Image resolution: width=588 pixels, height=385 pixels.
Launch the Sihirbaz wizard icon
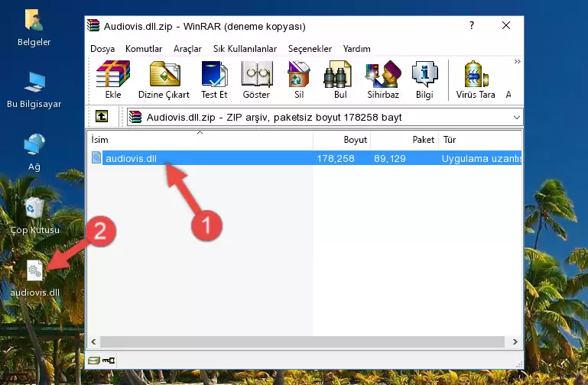point(383,79)
